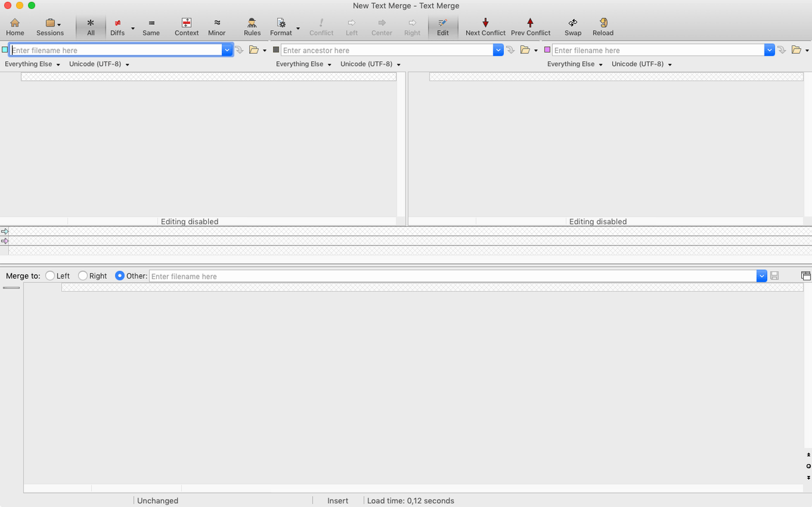812x507 pixels.
Task: Jump to the Next Conflict
Action: point(486,27)
